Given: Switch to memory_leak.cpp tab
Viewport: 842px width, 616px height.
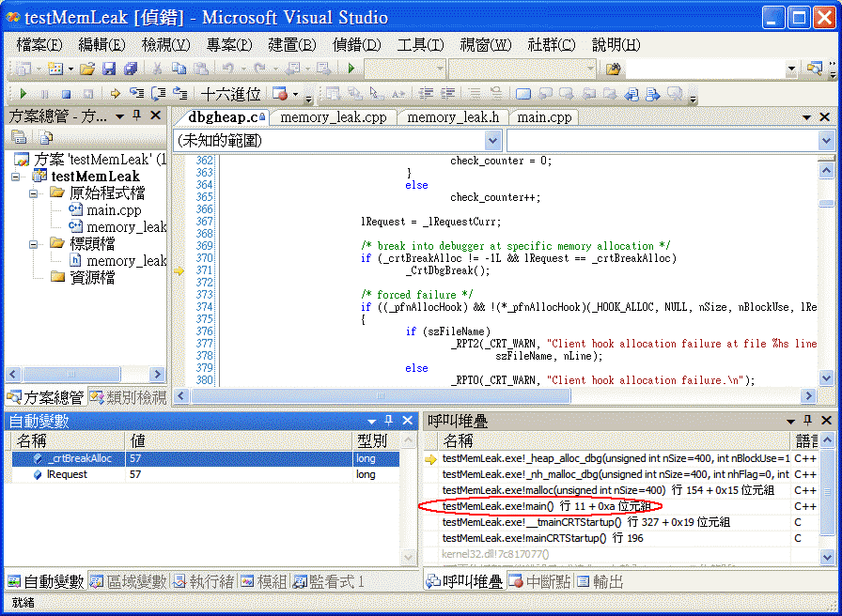Looking at the screenshot, I should (x=333, y=117).
